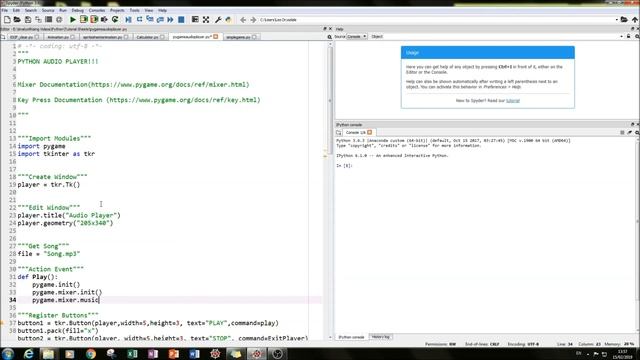Click the 'def Play():' line in editor
Image resolution: width=640 pixels, height=360 pixels.
point(38,277)
